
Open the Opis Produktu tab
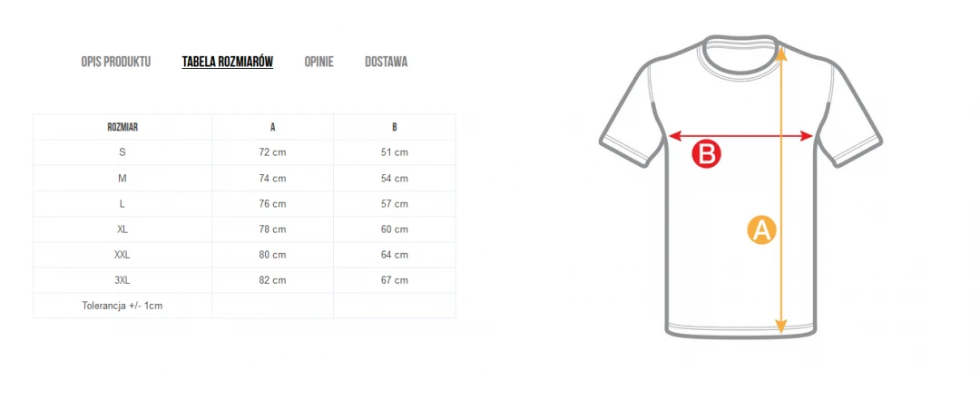[115, 62]
